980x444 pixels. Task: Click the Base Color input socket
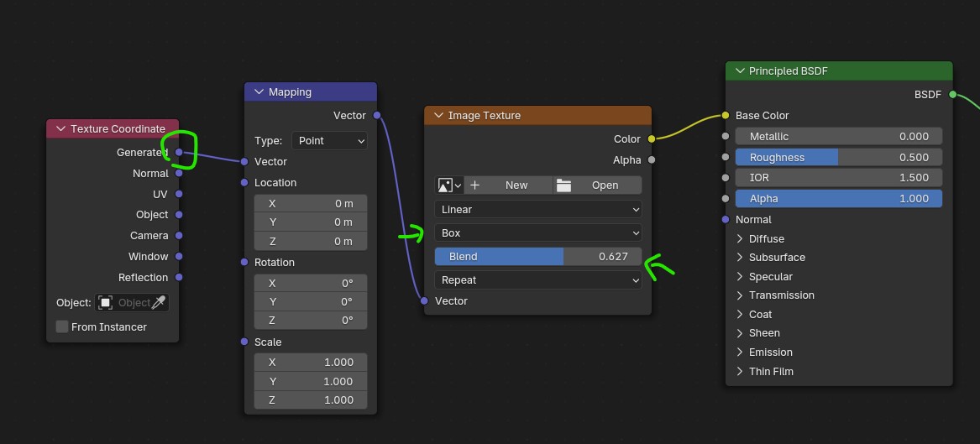tap(725, 116)
